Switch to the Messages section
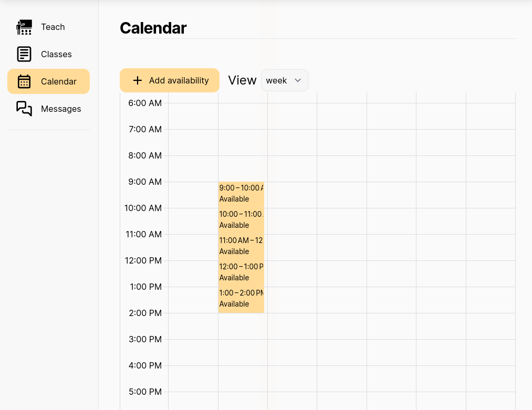The height and width of the screenshot is (410, 532). tap(60, 109)
